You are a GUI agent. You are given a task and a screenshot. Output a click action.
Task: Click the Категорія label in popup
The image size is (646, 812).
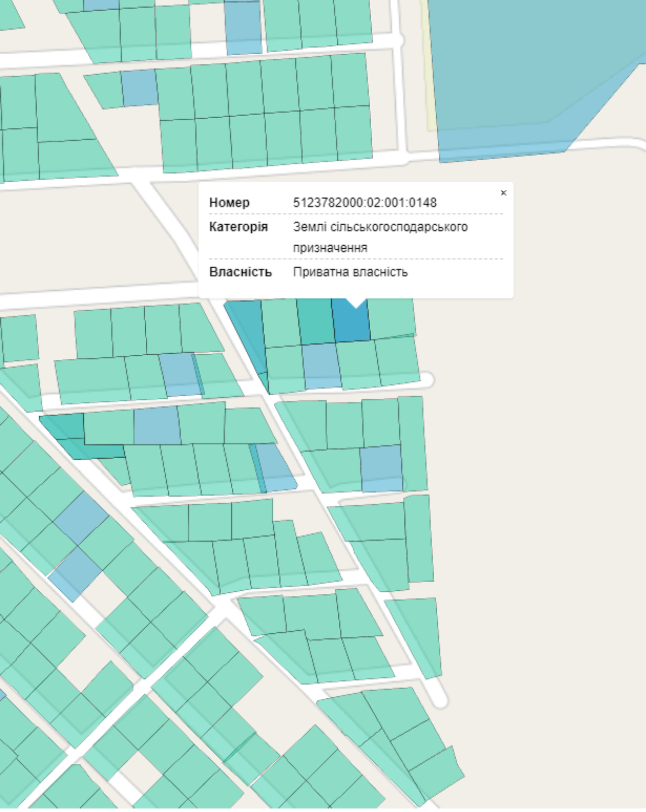click(x=238, y=227)
